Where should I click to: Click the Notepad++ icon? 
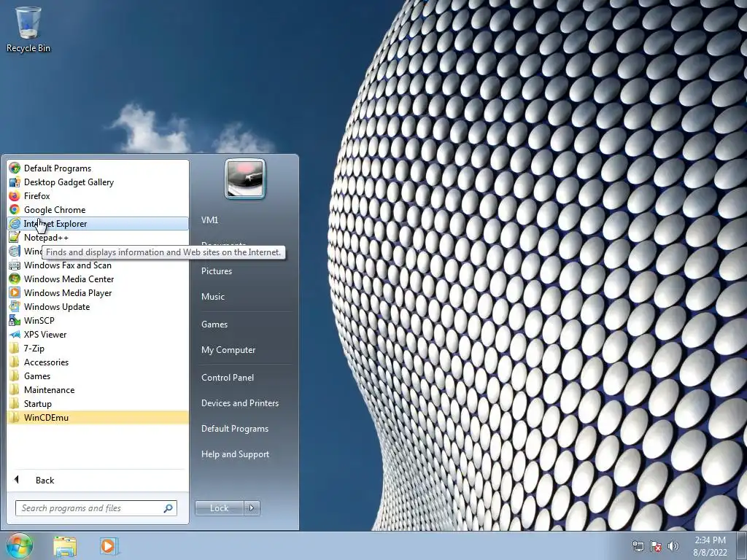[x=15, y=237]
